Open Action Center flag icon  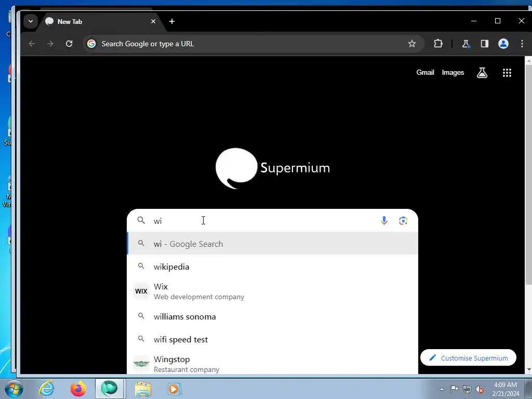[454, 389]
